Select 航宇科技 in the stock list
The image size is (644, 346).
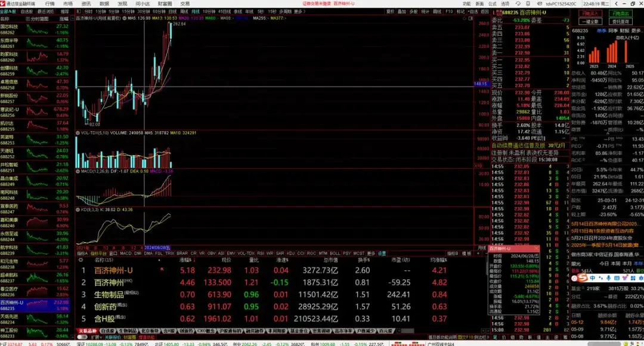point(35,251)
